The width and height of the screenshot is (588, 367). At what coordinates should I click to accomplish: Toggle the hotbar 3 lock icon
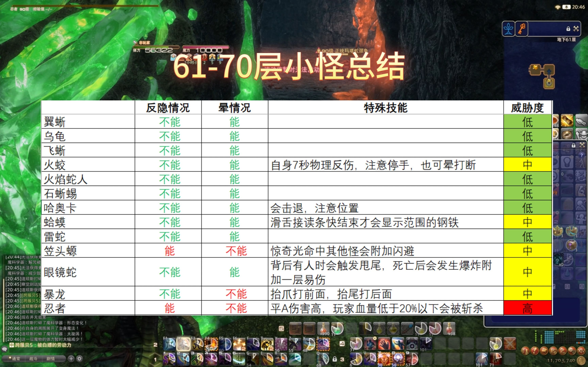tap(334, 359)
